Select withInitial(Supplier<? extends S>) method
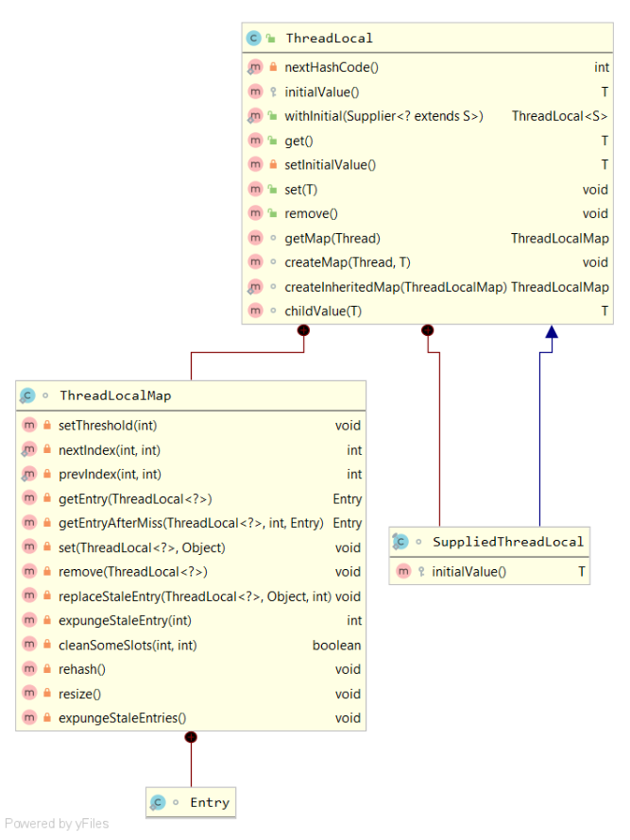The width and height of the screenshot is (630, 840). click(427, 116)
